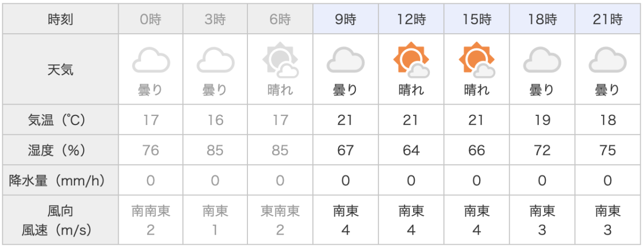Screen dimensions: 644x248
Task: Click the 南南東 wind direction at 0時
Action: click(x=151, y=211)
